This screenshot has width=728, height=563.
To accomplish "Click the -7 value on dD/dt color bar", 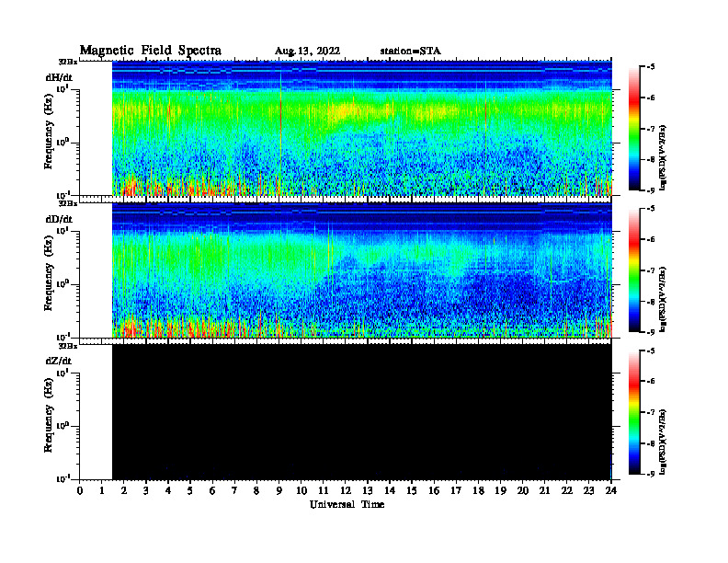I will [651, 270].
